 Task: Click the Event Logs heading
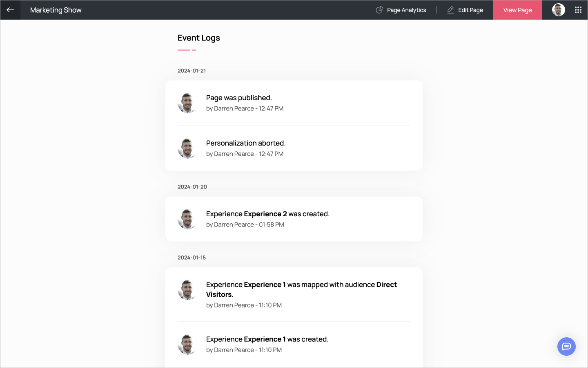[199, 38]
